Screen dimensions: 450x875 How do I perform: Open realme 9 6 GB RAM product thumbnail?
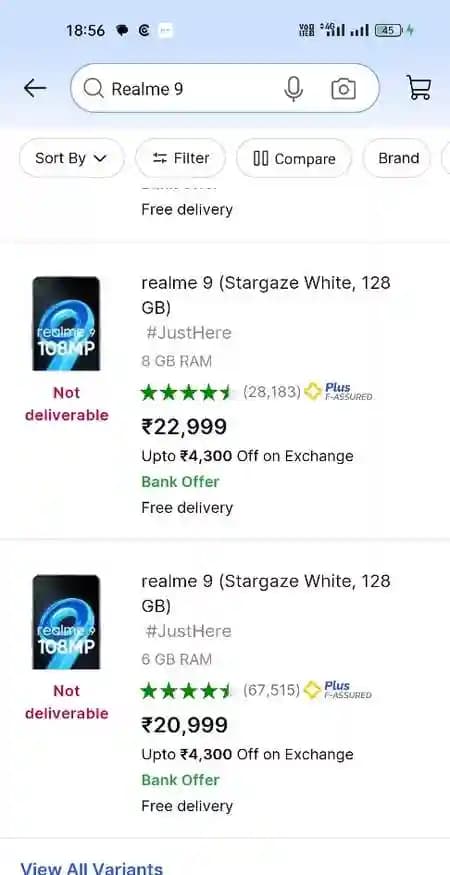click(x=66, y=622)
